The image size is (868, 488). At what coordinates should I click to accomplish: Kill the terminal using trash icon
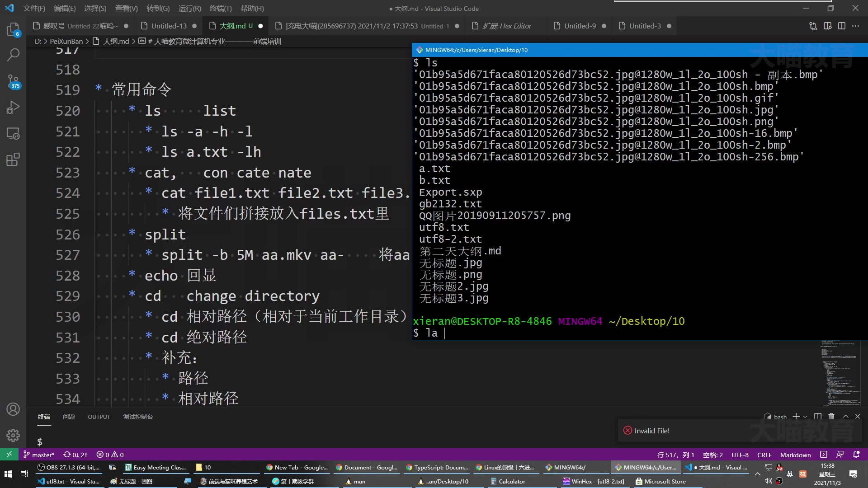point(831,416)
